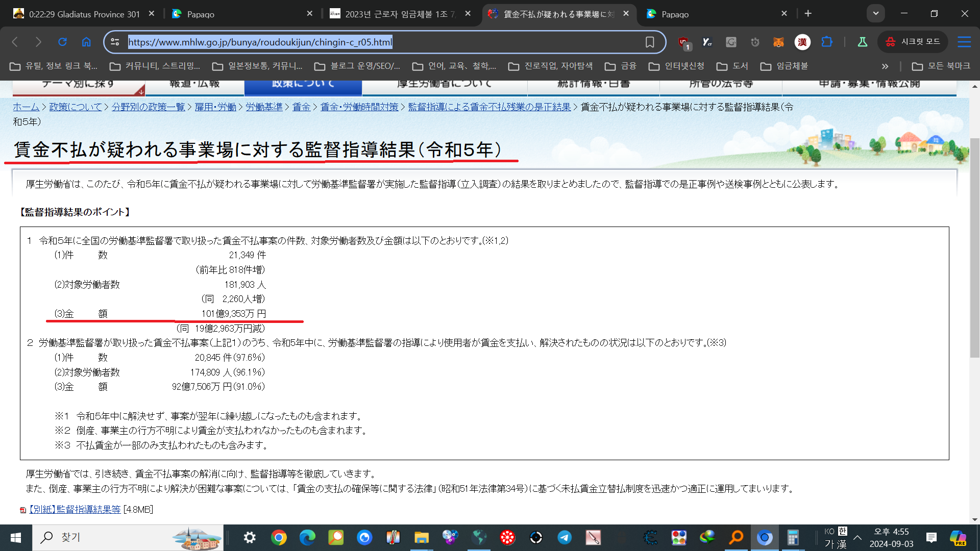Open site information icon in address bar

pos(115,42)
